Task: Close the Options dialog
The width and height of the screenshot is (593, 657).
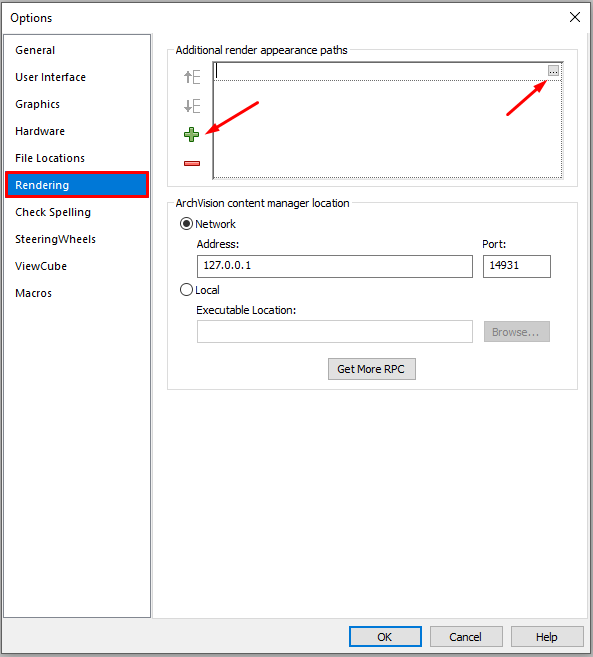Action: tap(575, 17)
